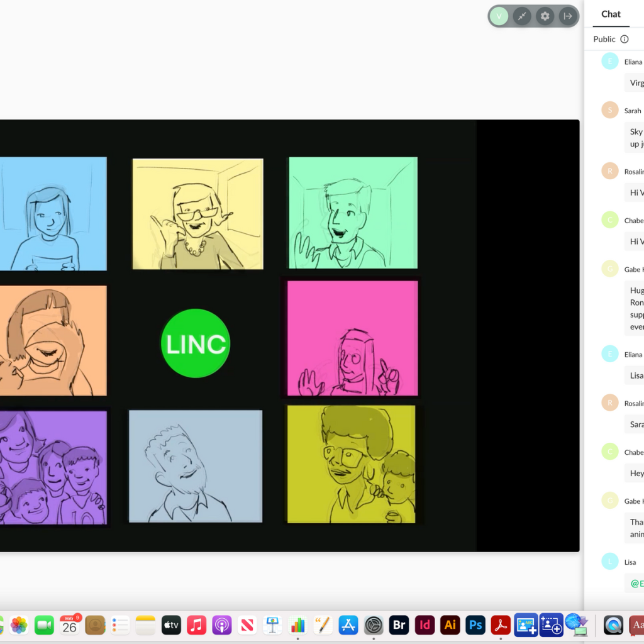Select the pink tile with pointing woman

pos(352,338)
